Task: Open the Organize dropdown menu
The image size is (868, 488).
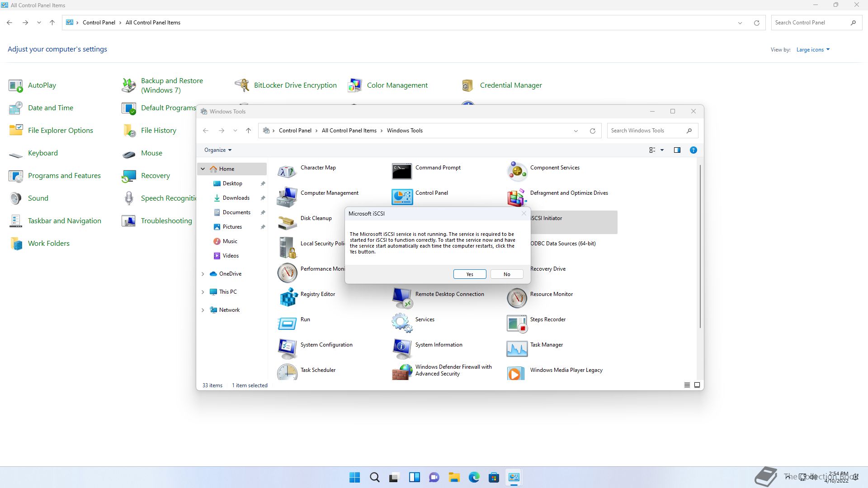Action: (x=218, y=150)
